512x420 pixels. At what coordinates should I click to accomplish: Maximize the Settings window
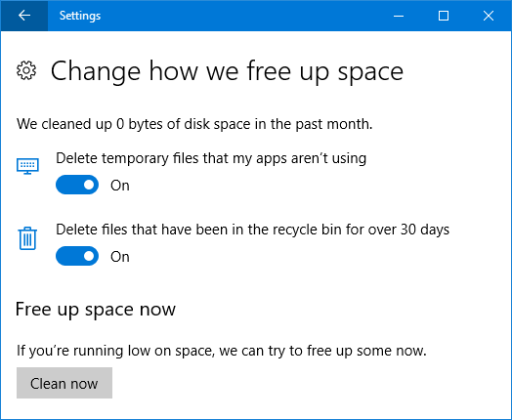pos(444,16)
